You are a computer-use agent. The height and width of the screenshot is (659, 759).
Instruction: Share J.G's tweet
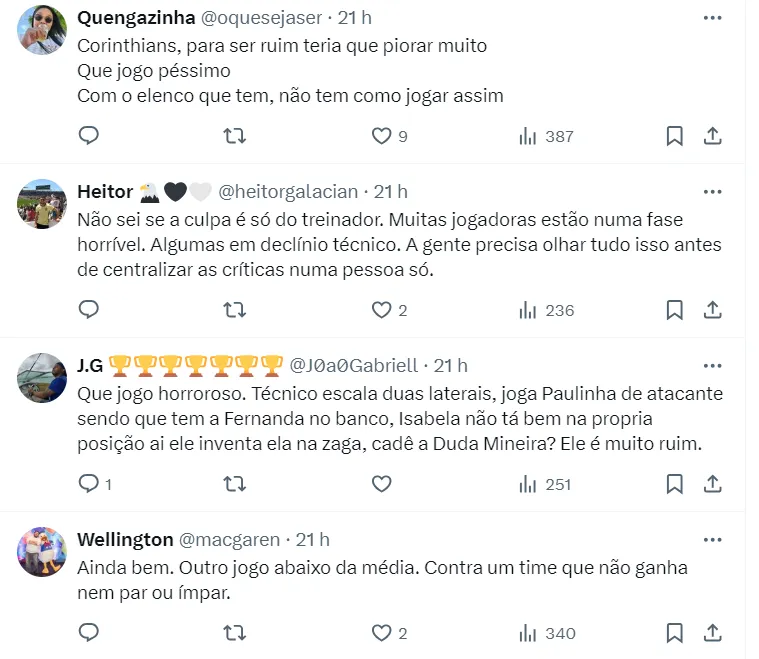pyautogui.click(x=712, y=484)
